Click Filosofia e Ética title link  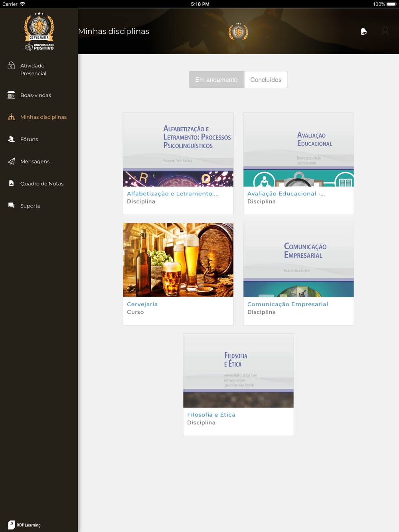tap(211, 415)
